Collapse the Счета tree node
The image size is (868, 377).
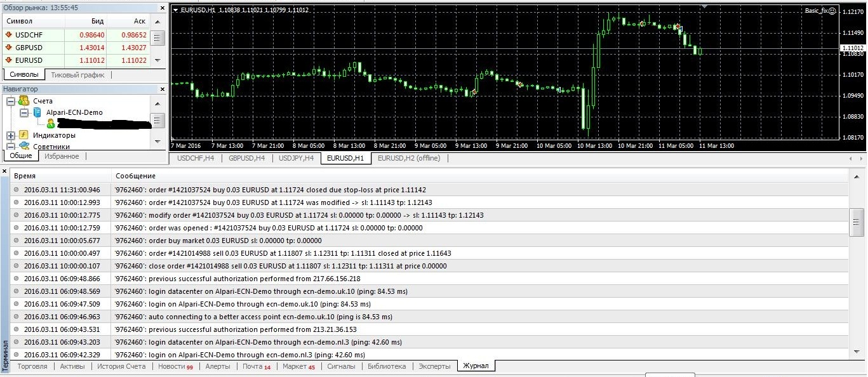[10, 101]
